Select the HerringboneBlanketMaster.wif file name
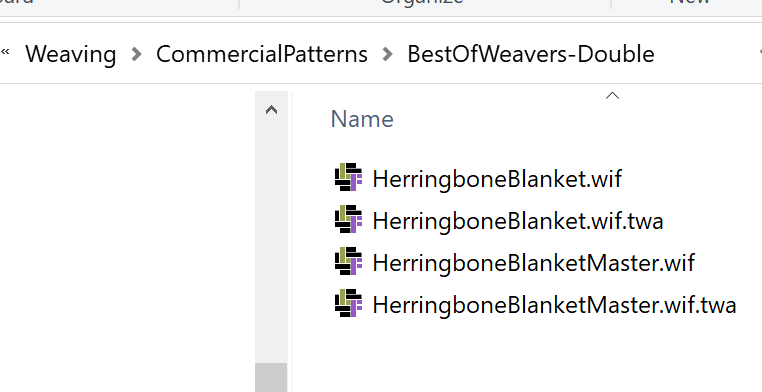The image size is (762, 392). [534, 263]
